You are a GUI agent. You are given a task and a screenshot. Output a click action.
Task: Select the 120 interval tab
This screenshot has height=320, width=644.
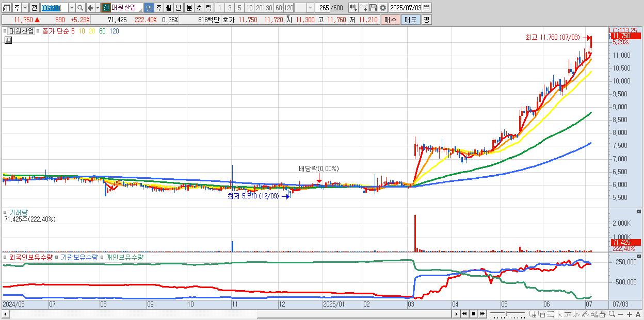[289, 8]
